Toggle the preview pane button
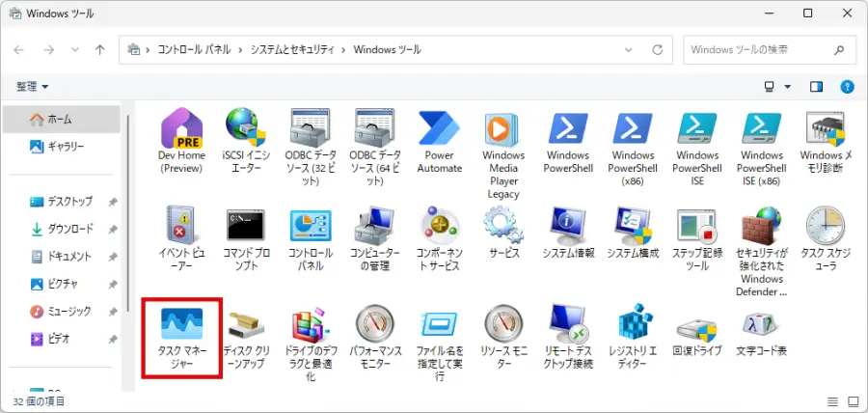Viewport: 868px width, 413px height. point(816,87)
